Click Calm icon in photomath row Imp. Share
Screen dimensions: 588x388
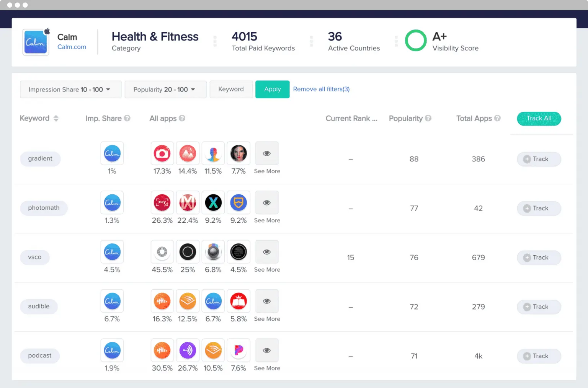[112, 203]
